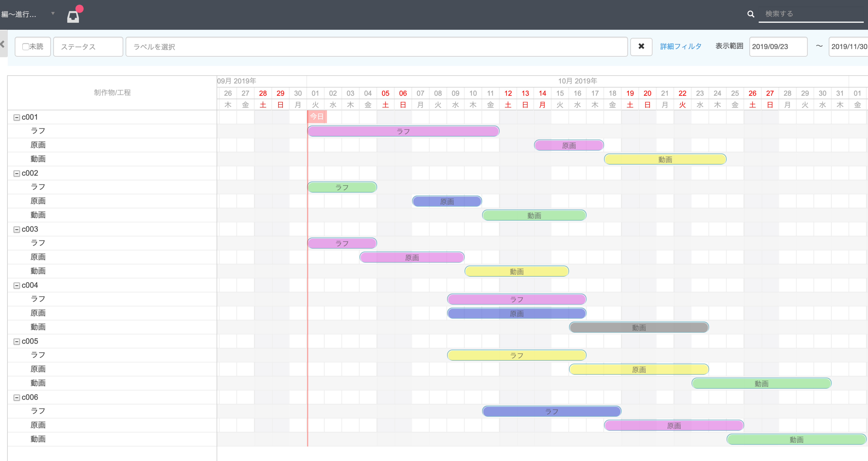
Task: Open the inbox notifications icon
Action: (x=73, y=17)
